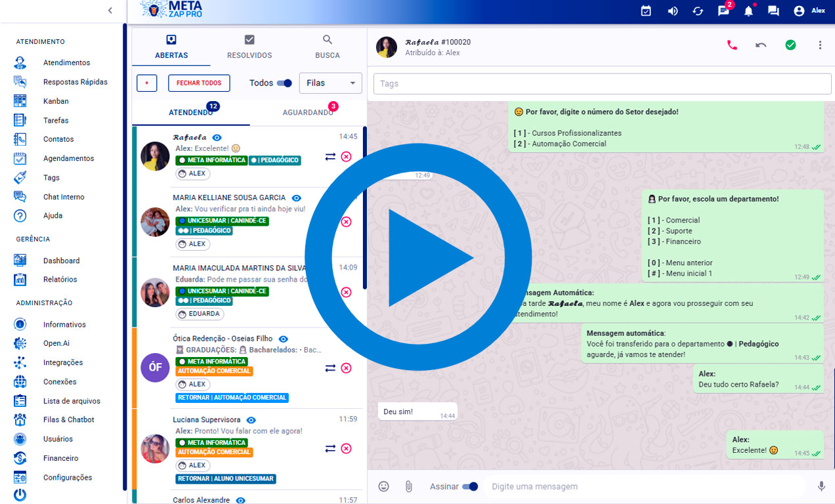Click the Digite uma mensagem field
Viewport: 835px width, 504px height.
(645, 486)
